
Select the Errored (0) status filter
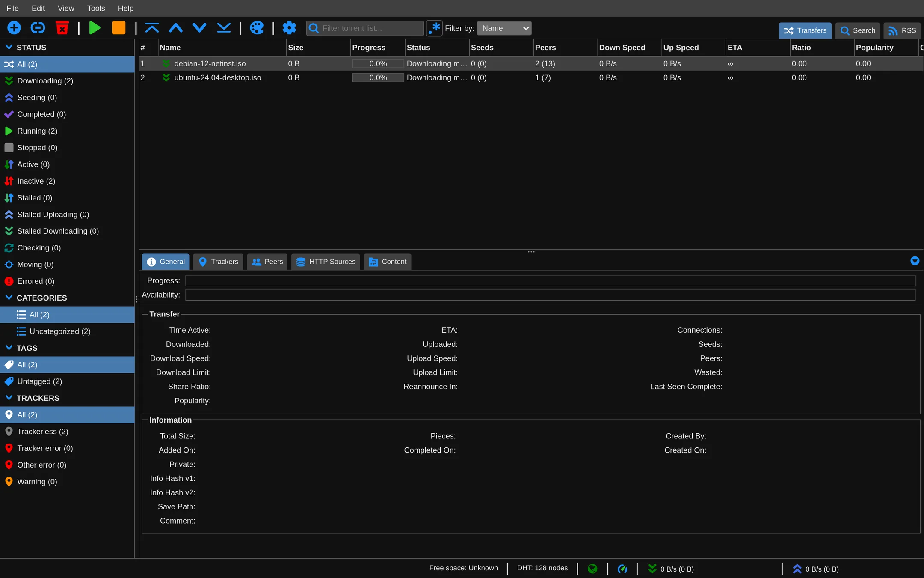(x=67, y=281)
